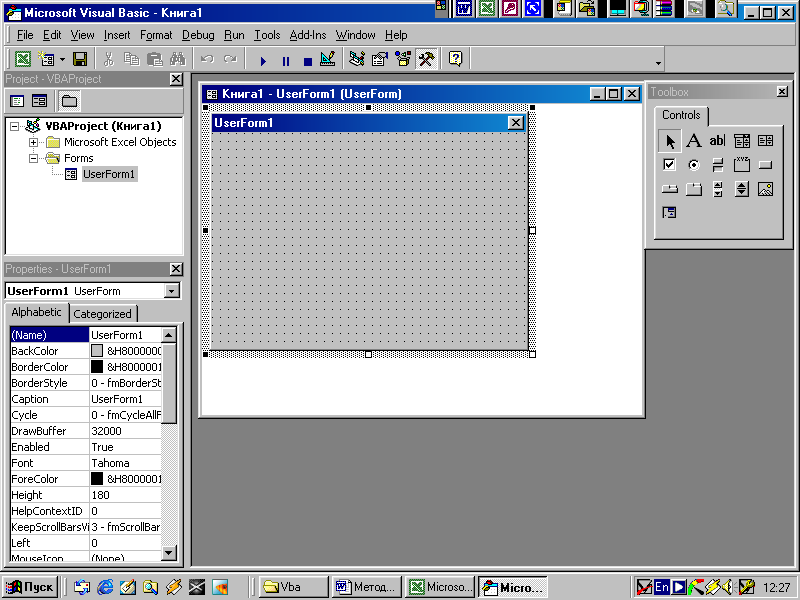Click the Cut scissors icon
This screenshot has width=800, height=600.
(108, 59)
